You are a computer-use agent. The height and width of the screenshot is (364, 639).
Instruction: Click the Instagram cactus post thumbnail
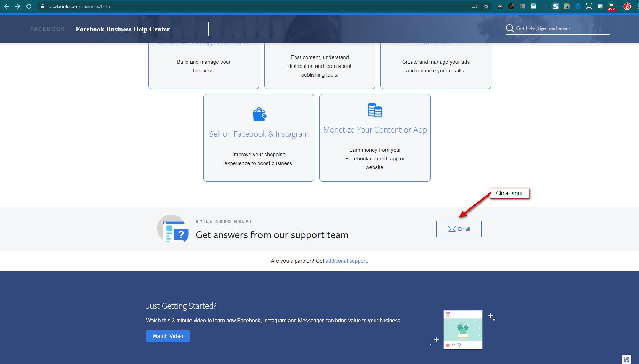tap(463, 330)
